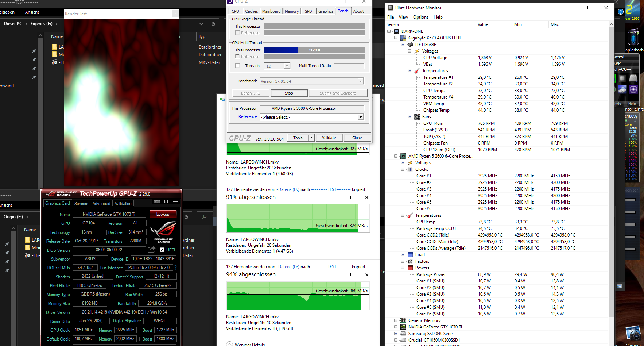The image size is (644, 346).
Task: Toggle the CPU Multi Thread Reference checkbox
Action: pyautogui.click(x=237, y=57)
